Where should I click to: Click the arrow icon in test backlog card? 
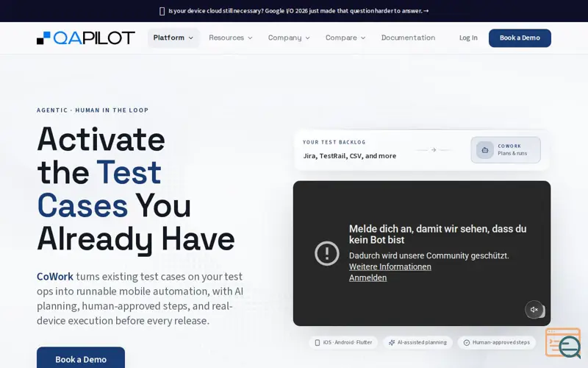434,150
